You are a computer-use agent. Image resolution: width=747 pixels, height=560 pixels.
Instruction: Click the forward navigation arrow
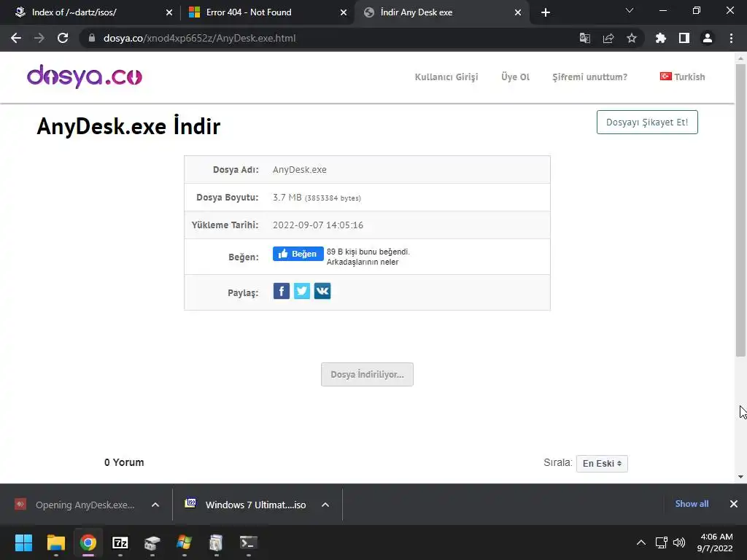coord(39,38)
